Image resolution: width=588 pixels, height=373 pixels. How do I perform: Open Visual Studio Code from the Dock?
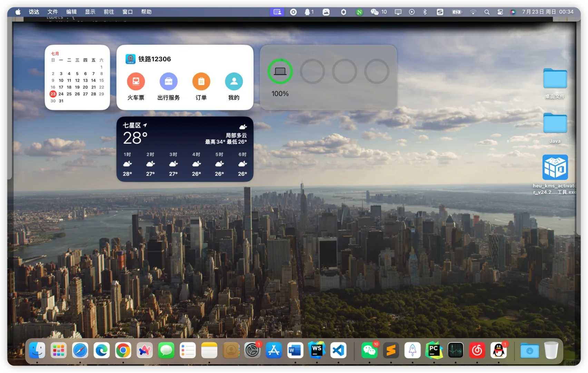pyautogui.click(x=339, y=351)
